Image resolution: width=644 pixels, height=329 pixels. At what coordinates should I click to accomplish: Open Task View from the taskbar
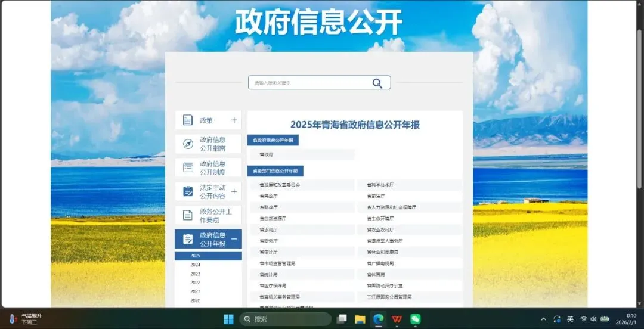[342, 319]
